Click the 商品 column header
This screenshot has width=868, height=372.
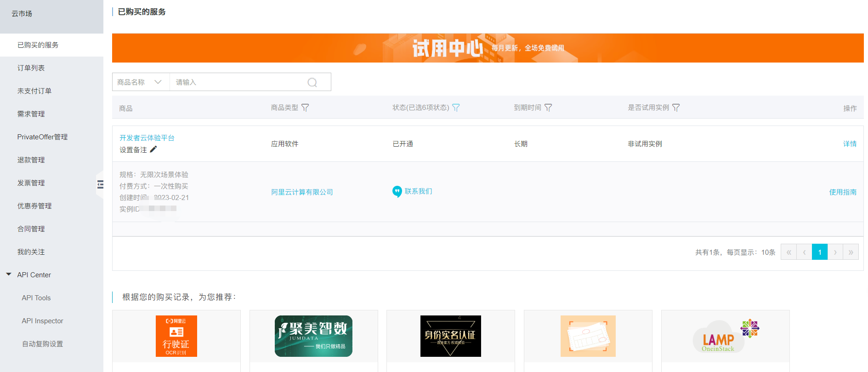tap(126, 109)
